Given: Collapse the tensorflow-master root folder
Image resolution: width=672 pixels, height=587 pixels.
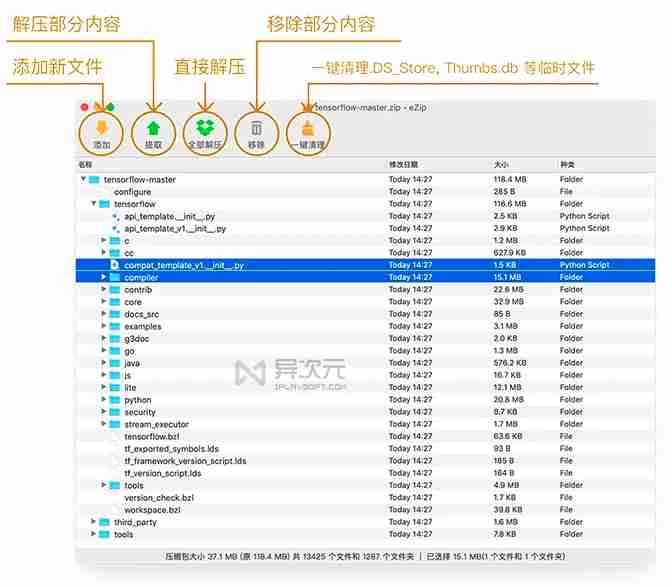Looking at the screenshot, I should coord(83,180).
